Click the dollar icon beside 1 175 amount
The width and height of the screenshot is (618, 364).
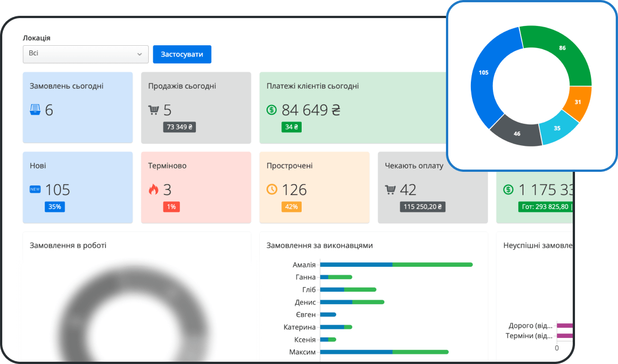(x=509, y=189)
